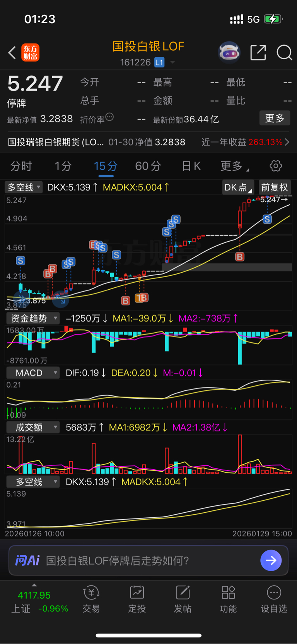Tap the 国投白银LOF title

148,46
